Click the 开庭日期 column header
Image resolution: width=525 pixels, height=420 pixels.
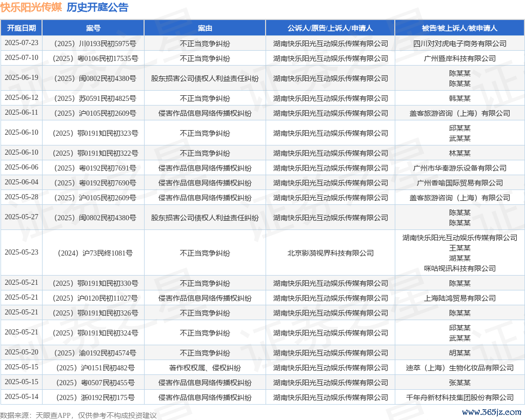click(22, 28)
